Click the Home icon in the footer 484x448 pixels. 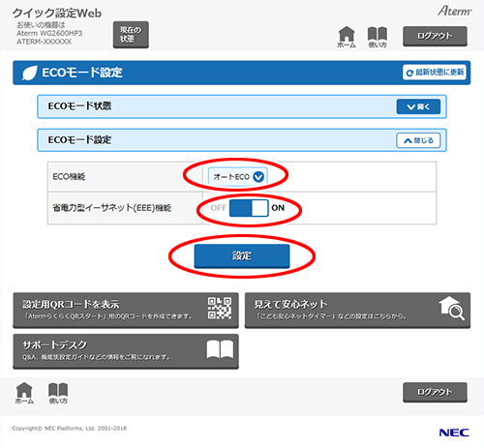[24, 393]
